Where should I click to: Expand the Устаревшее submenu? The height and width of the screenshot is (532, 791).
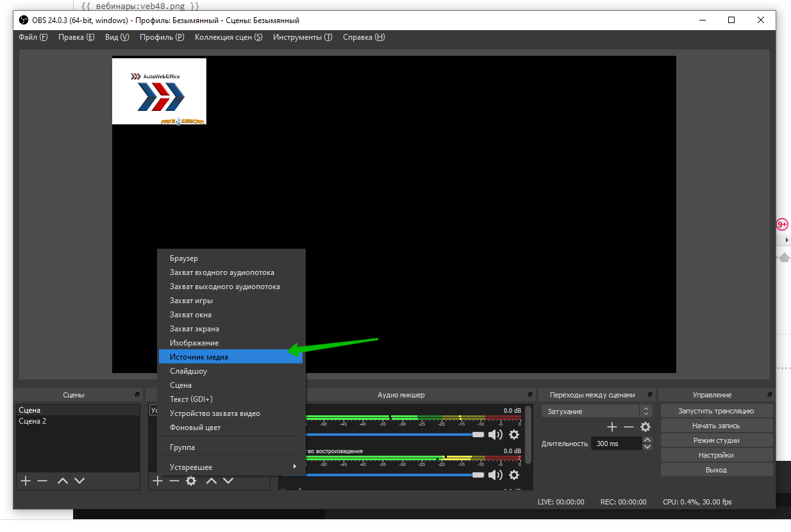tap(231, 467)
